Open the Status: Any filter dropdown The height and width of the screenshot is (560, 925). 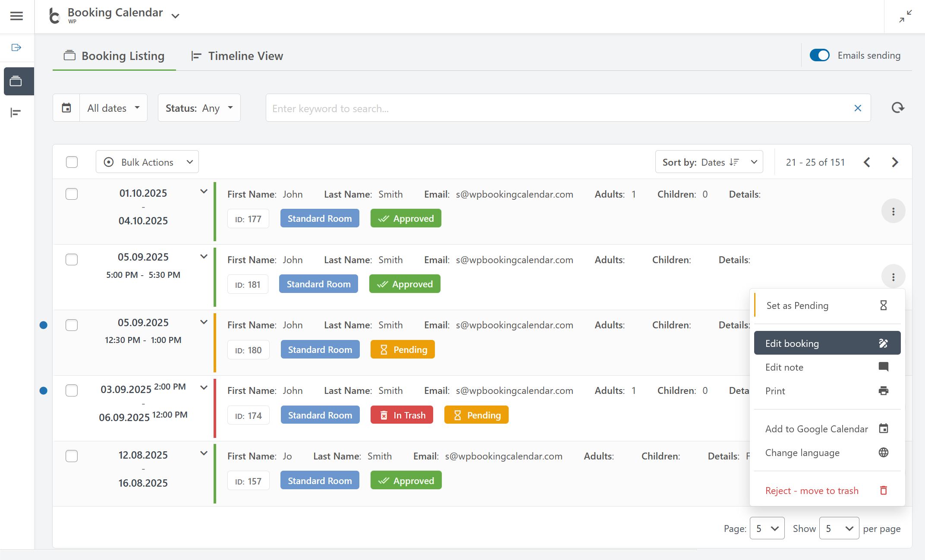[199, 108]
